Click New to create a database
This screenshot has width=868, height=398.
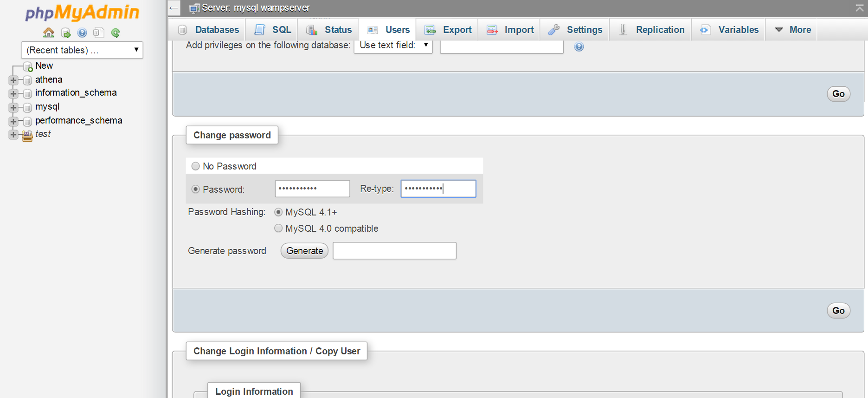[x=44, y=65]
